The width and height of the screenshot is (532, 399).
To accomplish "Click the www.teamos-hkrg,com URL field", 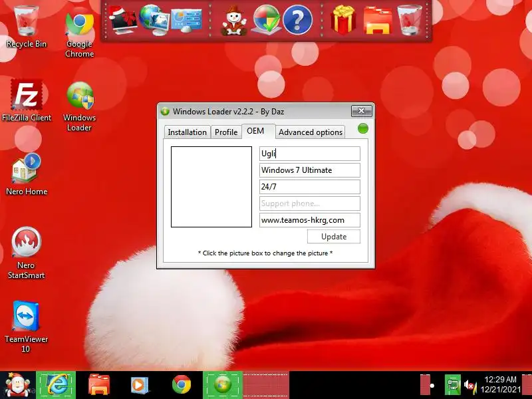I will pos(310,220).
